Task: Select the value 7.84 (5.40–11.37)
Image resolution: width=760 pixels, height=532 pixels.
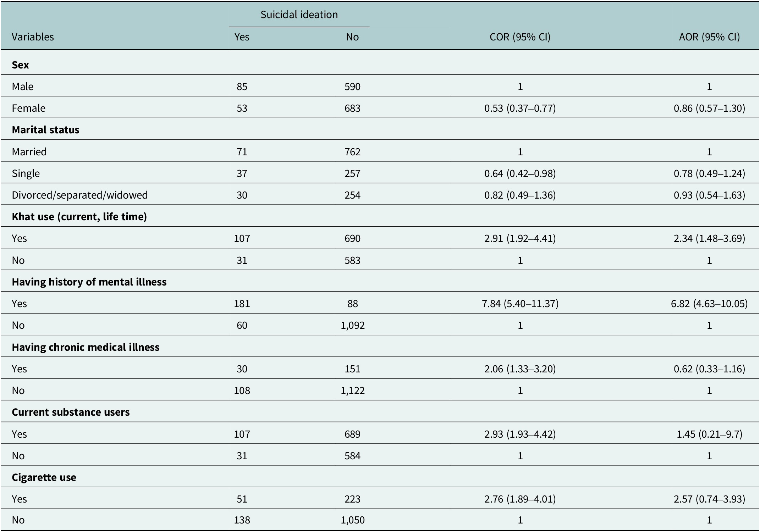Action: [x=520, y=304]
